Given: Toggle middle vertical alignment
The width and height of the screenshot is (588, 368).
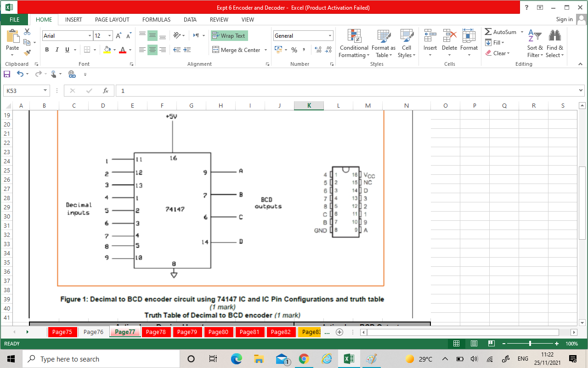Looking at the screenshot, I should (153, 36).
